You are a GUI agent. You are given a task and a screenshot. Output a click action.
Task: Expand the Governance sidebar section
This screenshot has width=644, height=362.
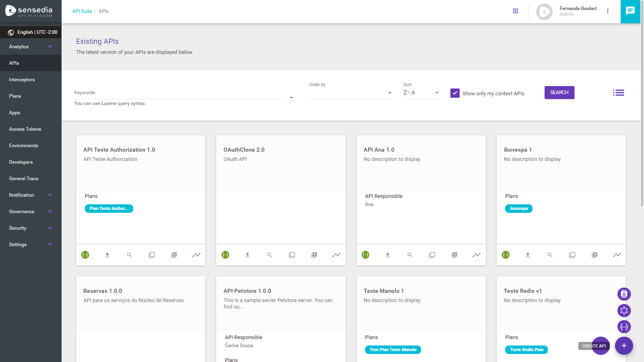point(31,212)
